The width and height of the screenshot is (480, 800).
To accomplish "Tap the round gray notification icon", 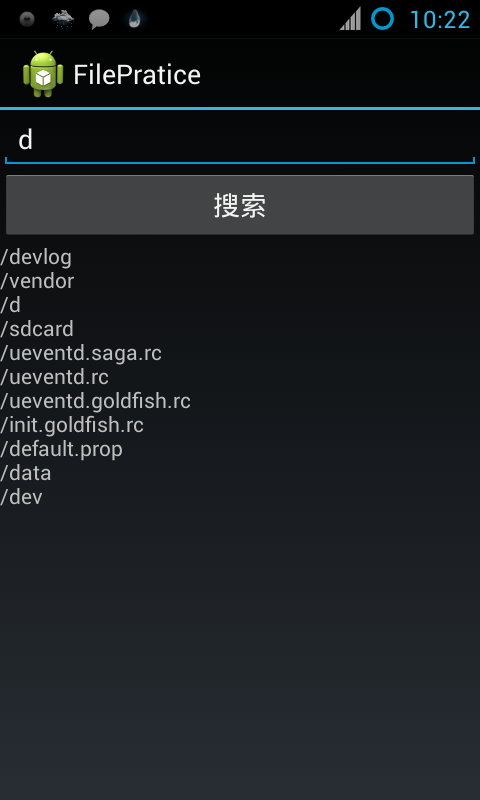I will tap(27, 19).
